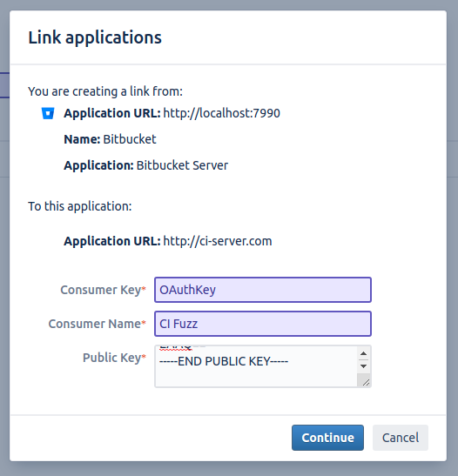Image resolution: width=458 pixels, height=476 pixels.
Task: Cancel the Link applications dialog
Action: click(x=401, y=438)
